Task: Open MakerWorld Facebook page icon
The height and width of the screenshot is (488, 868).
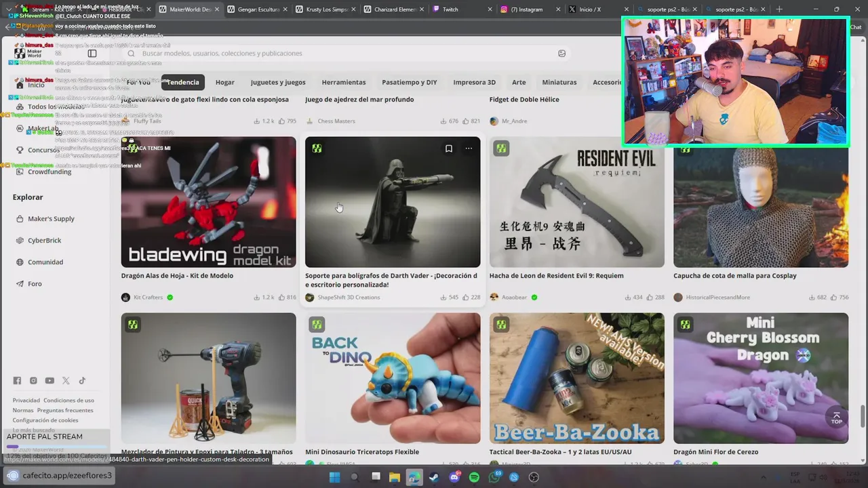Action: [x=17, y=381]
